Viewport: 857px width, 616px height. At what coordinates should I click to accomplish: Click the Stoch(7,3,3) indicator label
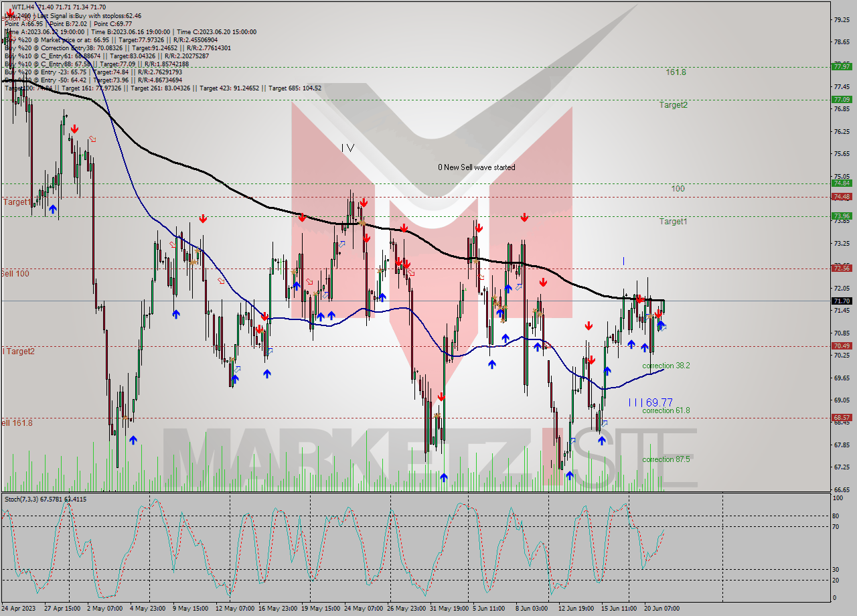[46, 499]
